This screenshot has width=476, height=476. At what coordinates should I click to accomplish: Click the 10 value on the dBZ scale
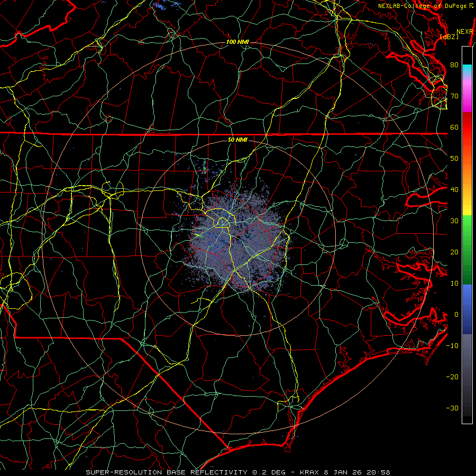coord(454,283)
